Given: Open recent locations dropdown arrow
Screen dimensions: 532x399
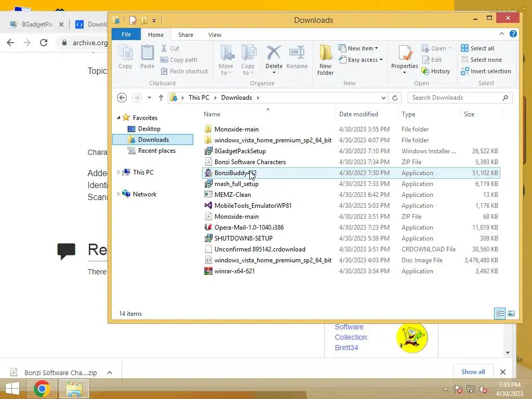Looking at the screenshot, I should [x=149, y=98].
